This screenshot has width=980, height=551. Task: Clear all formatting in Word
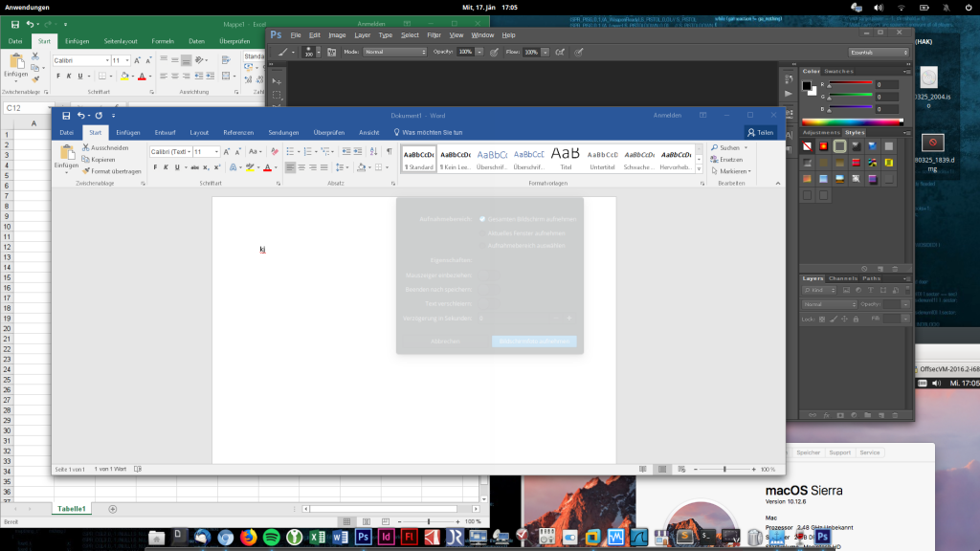tap(275, 152)
